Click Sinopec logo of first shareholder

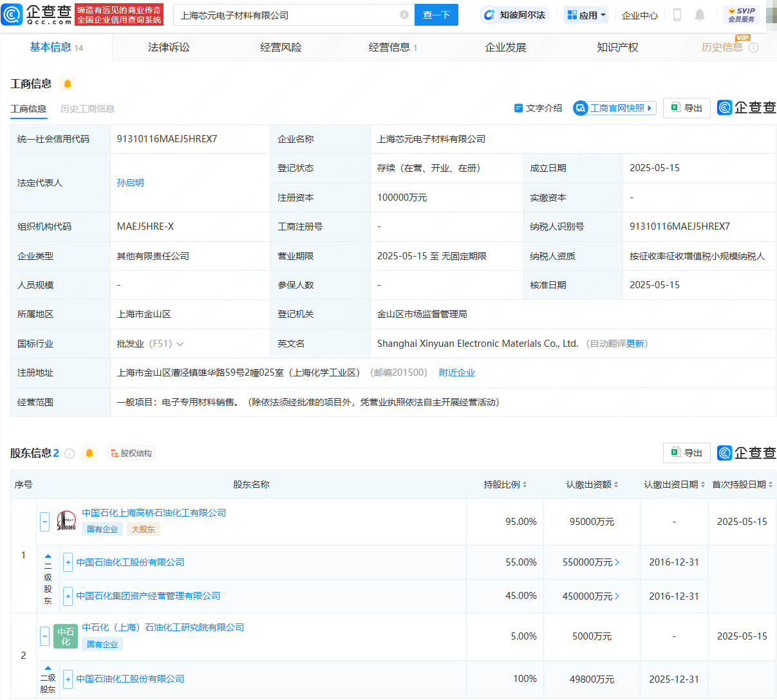tap(66, 521)
